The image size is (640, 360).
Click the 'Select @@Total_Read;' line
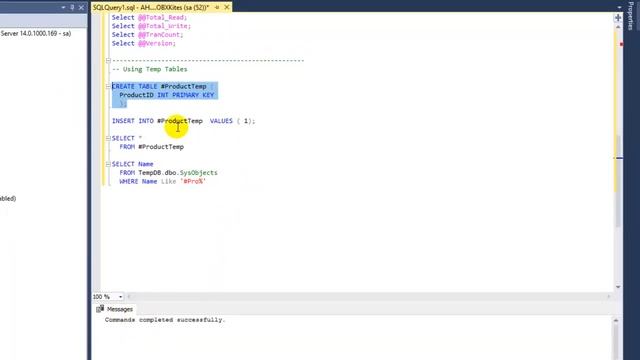(149, 18)
